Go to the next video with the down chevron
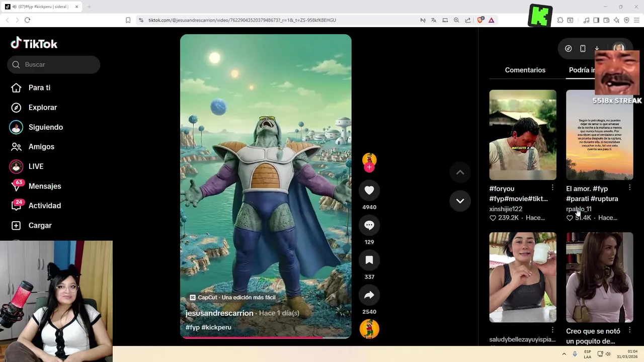 pos(460,201)
